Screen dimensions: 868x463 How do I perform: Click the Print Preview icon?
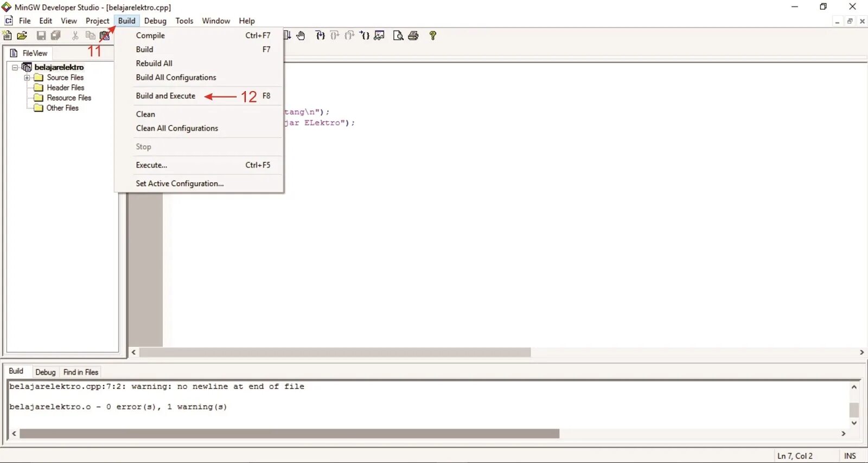[x=398, y=35]
